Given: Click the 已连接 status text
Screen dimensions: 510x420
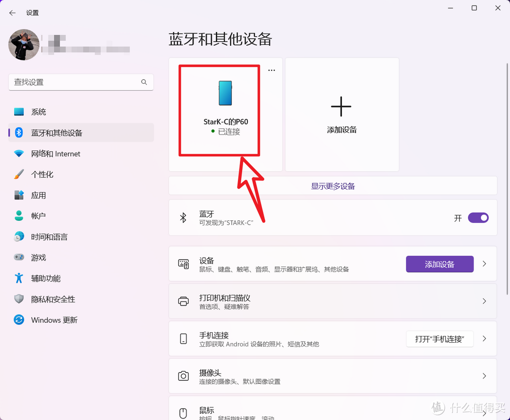Looking at the screenshot, I should click(229, 131).
